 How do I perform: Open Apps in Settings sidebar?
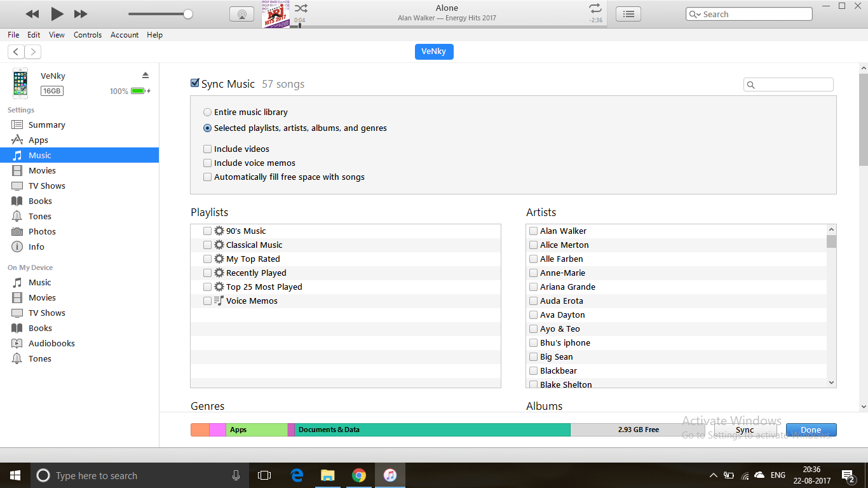click(79, 140)
